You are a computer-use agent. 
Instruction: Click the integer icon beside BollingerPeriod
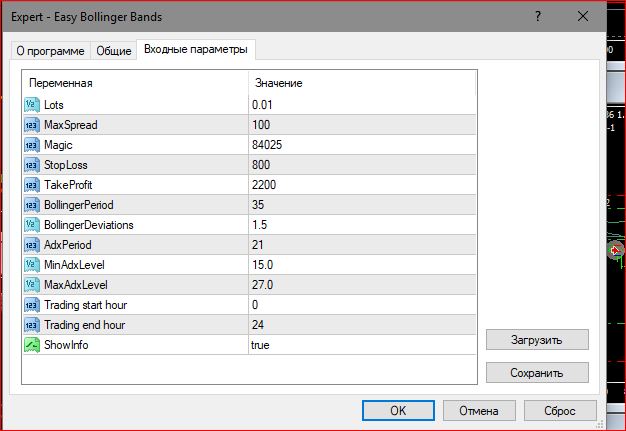[32, 205]
